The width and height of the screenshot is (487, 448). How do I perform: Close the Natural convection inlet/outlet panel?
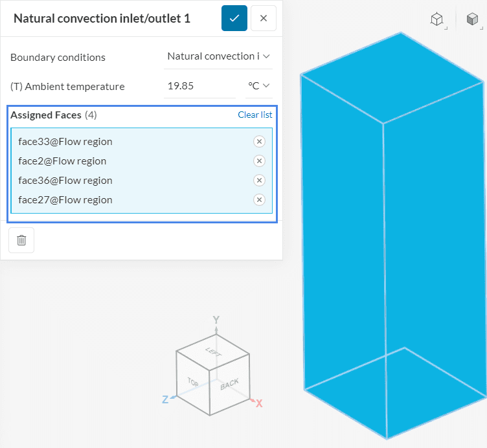(264, 18)
